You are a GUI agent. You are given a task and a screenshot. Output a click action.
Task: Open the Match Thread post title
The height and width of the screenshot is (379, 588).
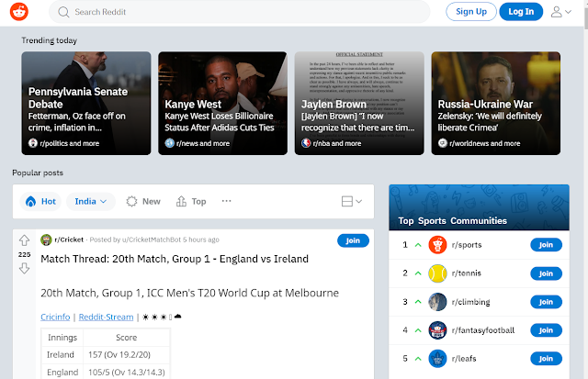pyautogui.click(x=175, y=259)
